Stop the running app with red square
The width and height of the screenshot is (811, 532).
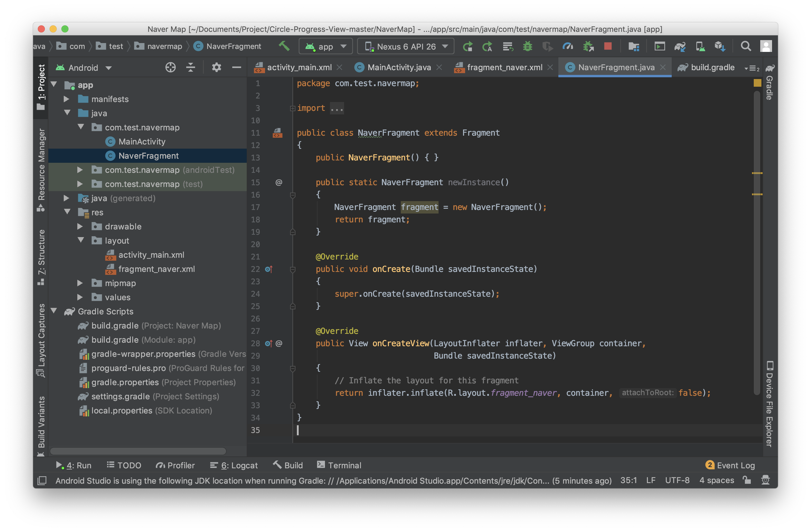pos(608,46)
